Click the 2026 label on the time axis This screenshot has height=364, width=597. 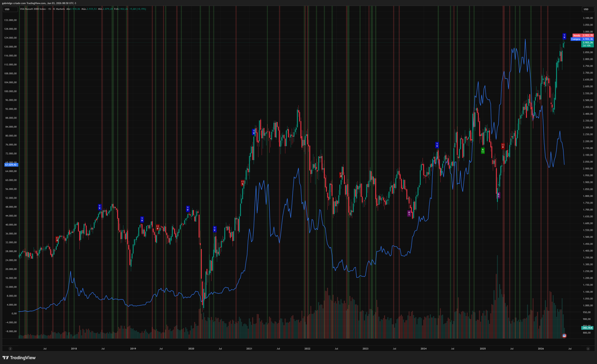pos(540,349)
